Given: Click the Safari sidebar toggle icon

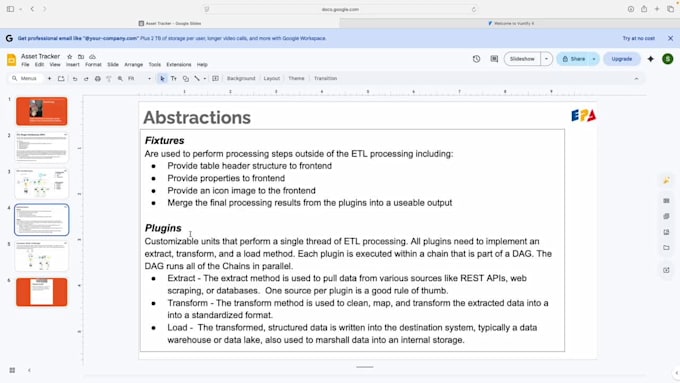Looking at the screenshot, I should pyautogui.click(x=10, y=9).
